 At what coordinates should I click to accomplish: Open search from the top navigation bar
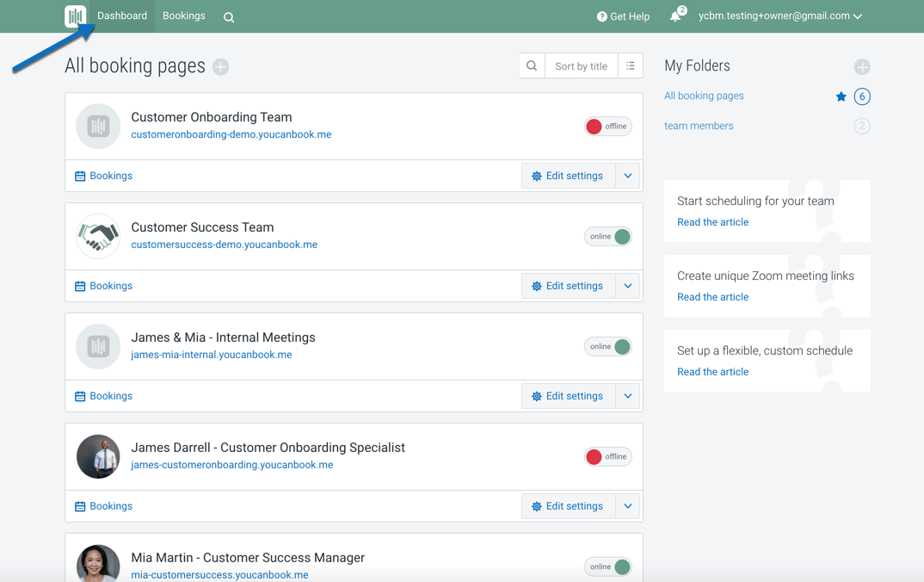[x=229, y=17]
